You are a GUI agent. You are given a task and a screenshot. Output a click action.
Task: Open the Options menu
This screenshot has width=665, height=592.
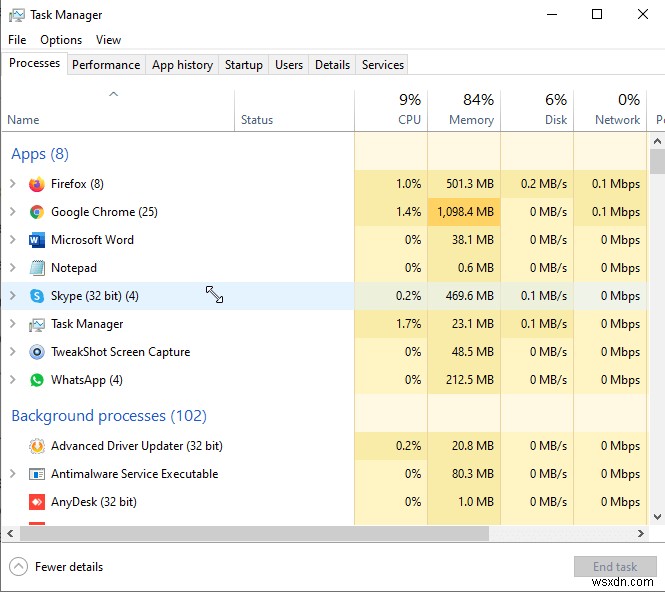(61, 40)
